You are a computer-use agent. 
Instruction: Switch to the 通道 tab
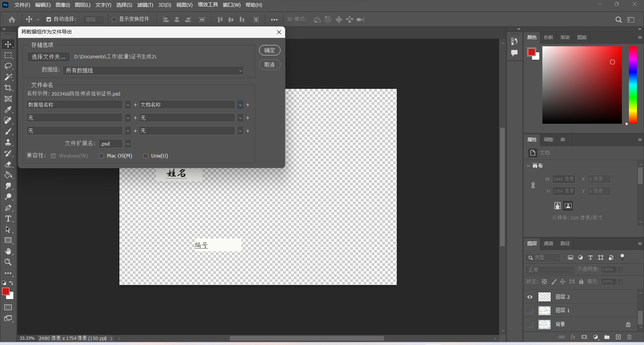(x=548, y=243)
